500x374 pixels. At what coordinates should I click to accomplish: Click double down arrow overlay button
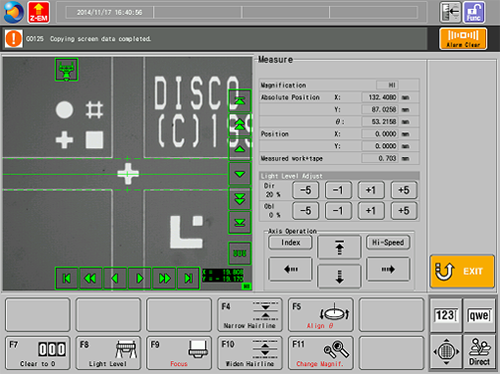coord(240,199)
